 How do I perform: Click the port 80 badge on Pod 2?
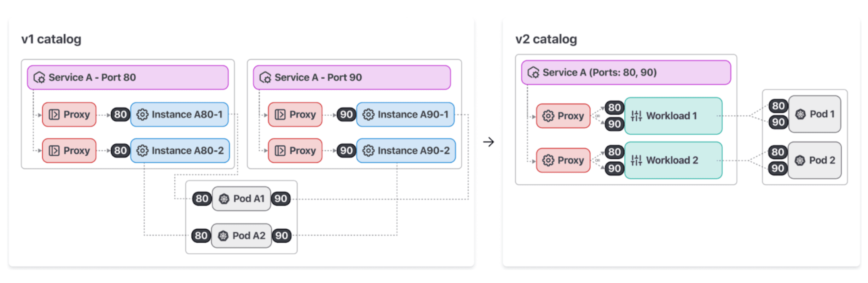pos(778,152)
